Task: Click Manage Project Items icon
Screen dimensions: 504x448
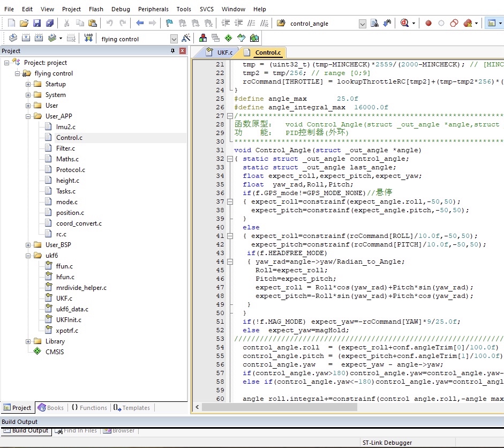Action: (203, 38)
